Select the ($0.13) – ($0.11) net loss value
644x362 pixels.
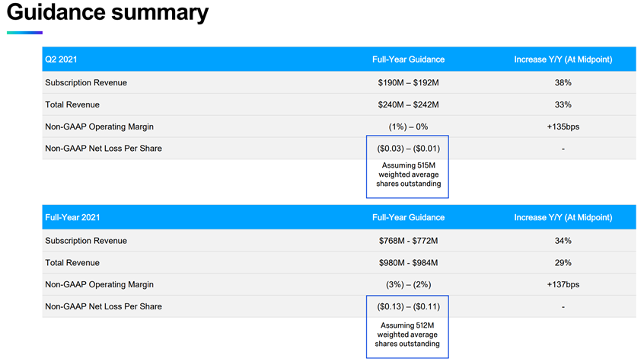[x=408, y=306]
